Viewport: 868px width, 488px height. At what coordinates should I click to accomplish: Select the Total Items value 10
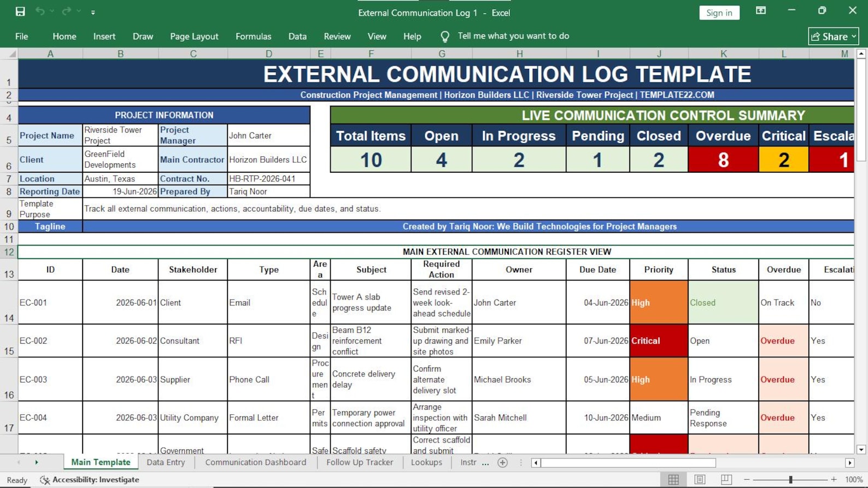(x=371, y=160)
